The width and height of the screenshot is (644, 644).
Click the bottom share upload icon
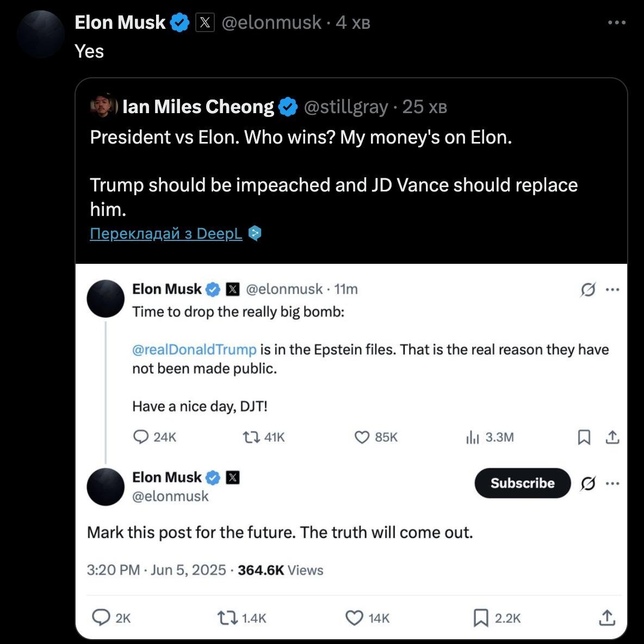(607, 618)
